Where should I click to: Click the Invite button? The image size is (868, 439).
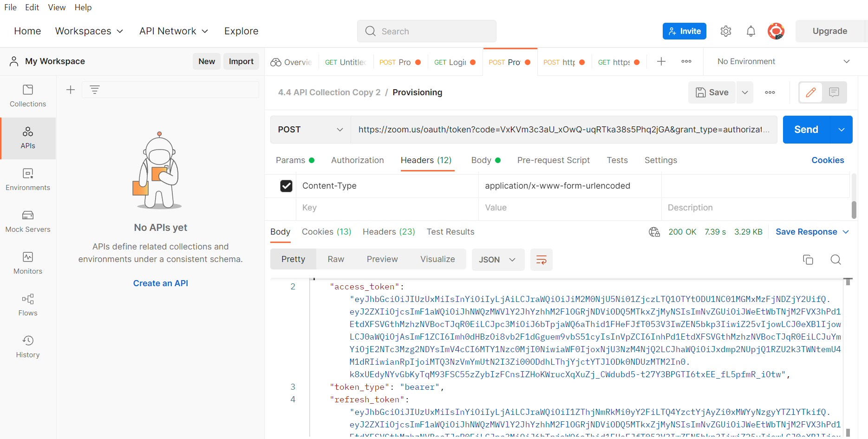685,31
